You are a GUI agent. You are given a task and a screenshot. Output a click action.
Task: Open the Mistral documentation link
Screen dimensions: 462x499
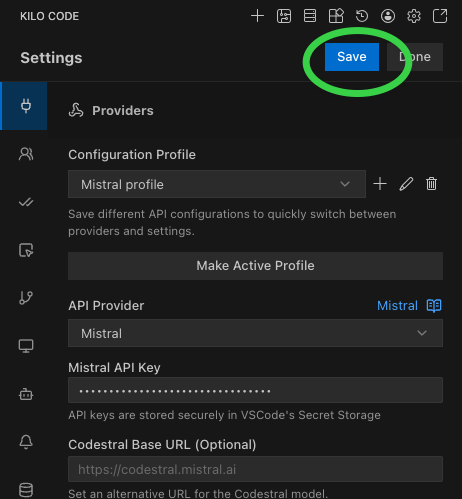pos(409,305)
